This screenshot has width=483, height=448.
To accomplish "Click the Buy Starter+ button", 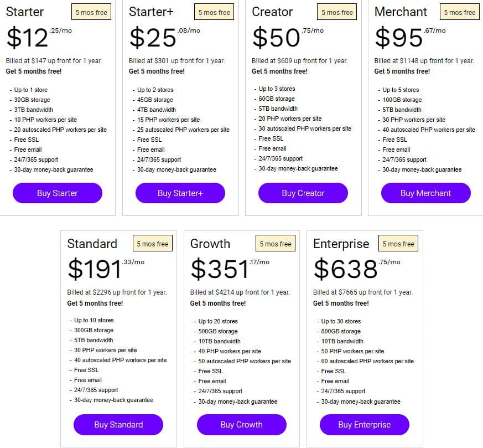I will tap(180, 193).
